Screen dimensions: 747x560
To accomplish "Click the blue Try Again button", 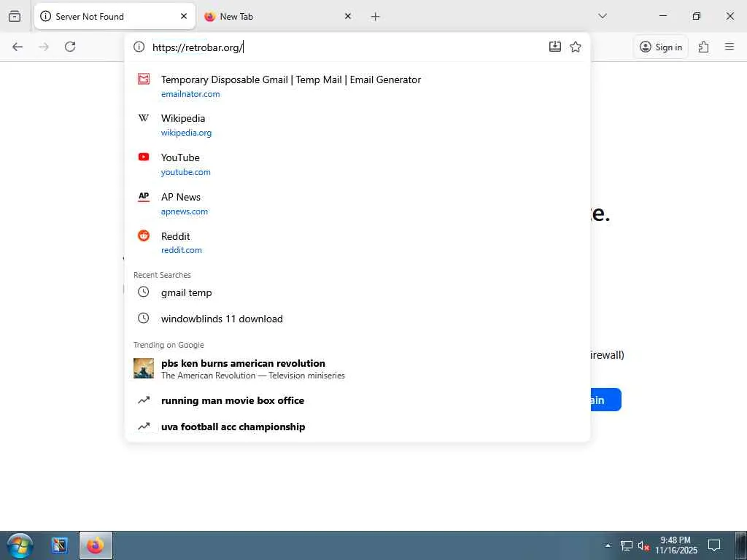I will coord(605,400).
